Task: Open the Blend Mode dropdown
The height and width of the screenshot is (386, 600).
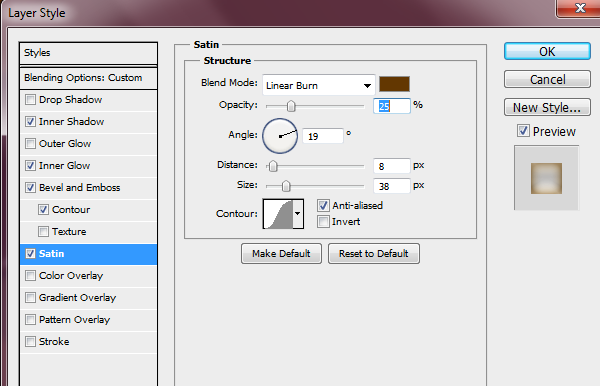Action: point(318,85)
